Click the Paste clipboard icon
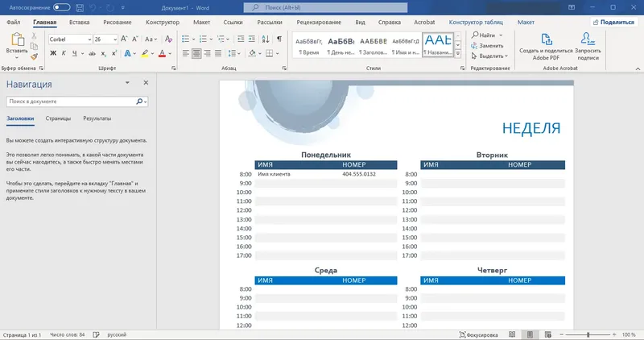Viewport: 644px width, 340px height. (x=17, y=39)
